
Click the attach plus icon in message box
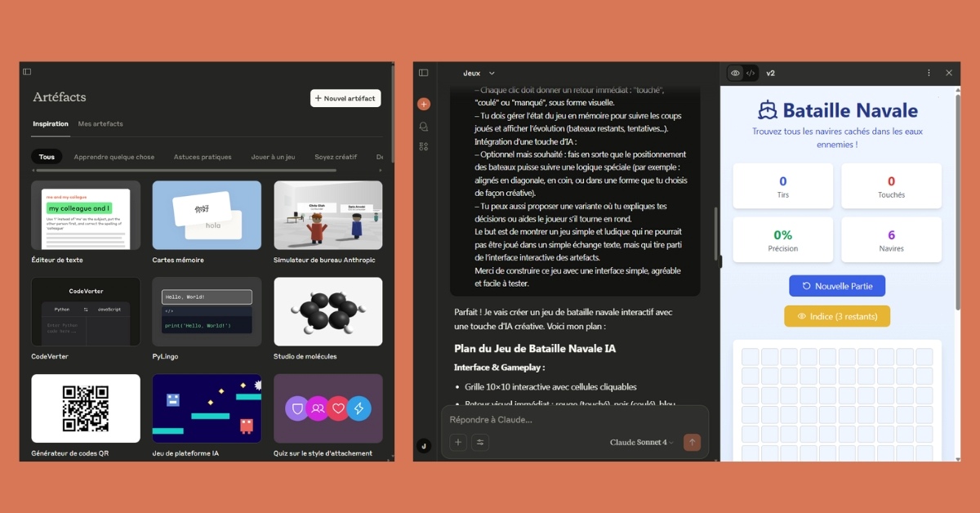pos(458,442)
